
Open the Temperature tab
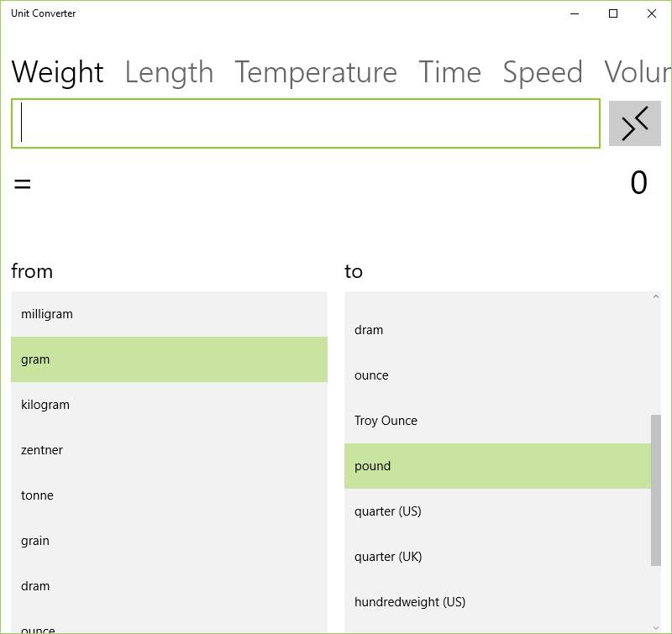[x=315, y=73]
